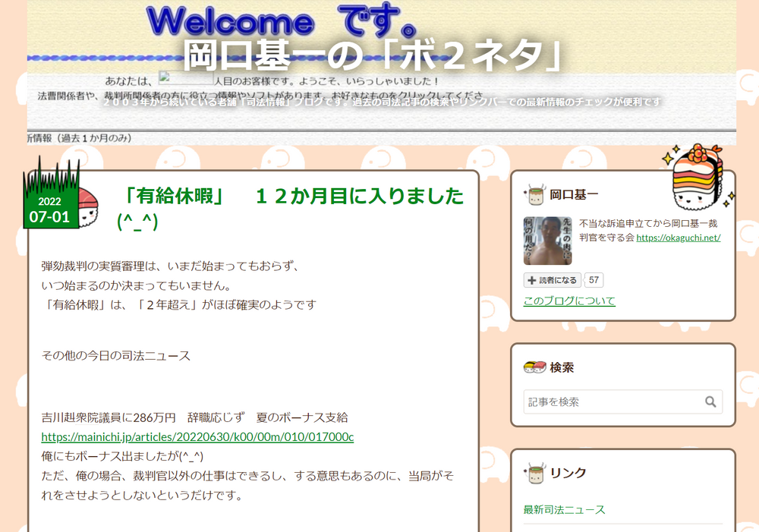This screenshot has width=759, height=532.
Task: Select text 「有給休暇」は、「2年超え」がほぼ確実のようです
Action: (179, 304)
